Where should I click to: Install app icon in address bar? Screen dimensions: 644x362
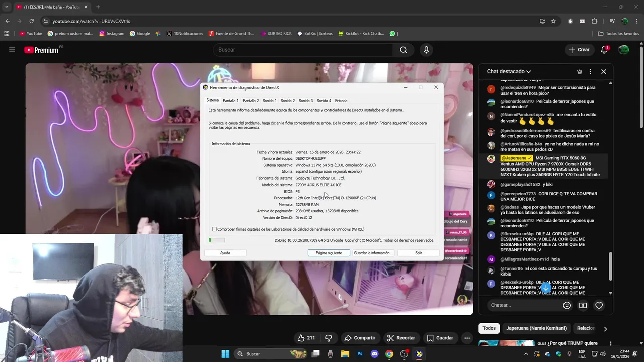pyautogui.click(x=542, y=21)
